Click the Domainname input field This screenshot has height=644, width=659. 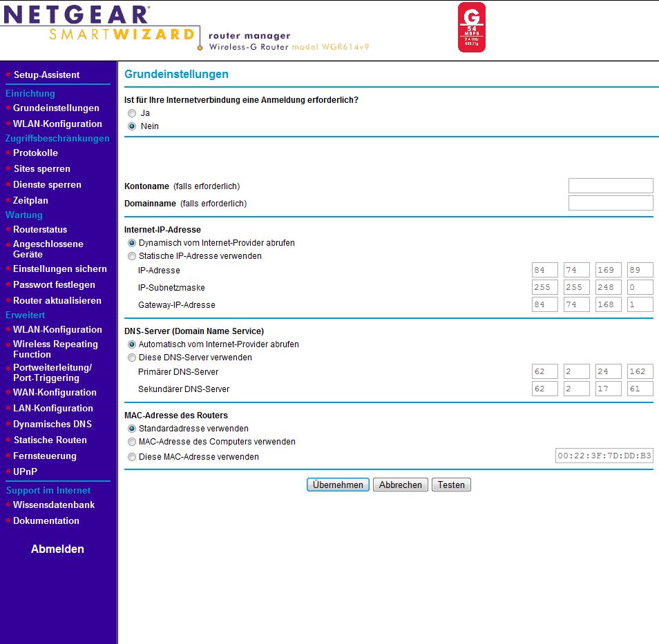pos(611,203)
